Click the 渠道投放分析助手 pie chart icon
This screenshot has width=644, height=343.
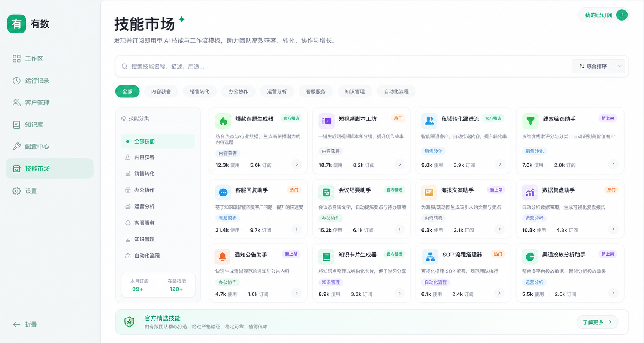tap(530, 257)
